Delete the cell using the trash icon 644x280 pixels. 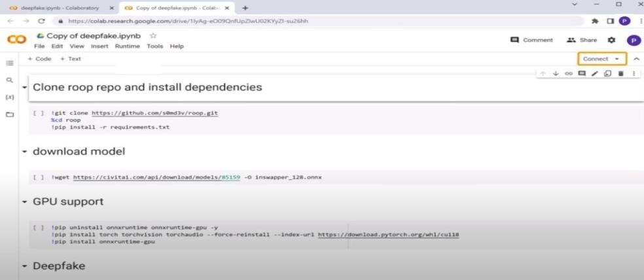(620, 73)
